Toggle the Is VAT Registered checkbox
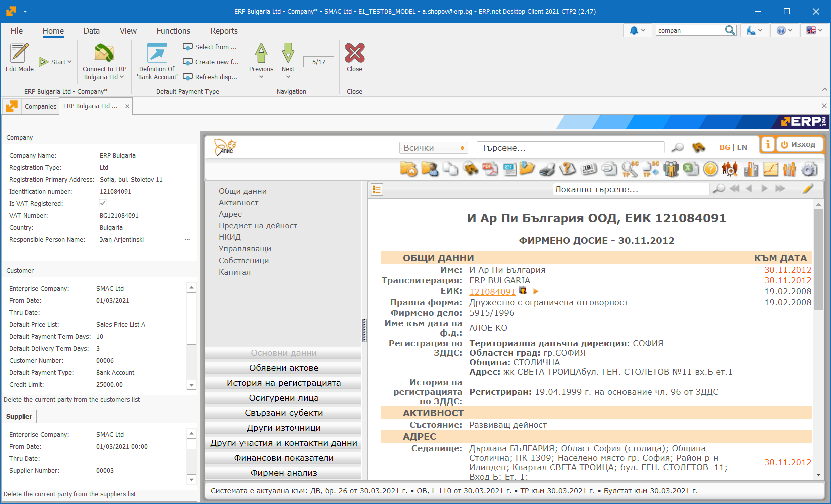This screenshot has height=504, width=831. coord(103,203)
